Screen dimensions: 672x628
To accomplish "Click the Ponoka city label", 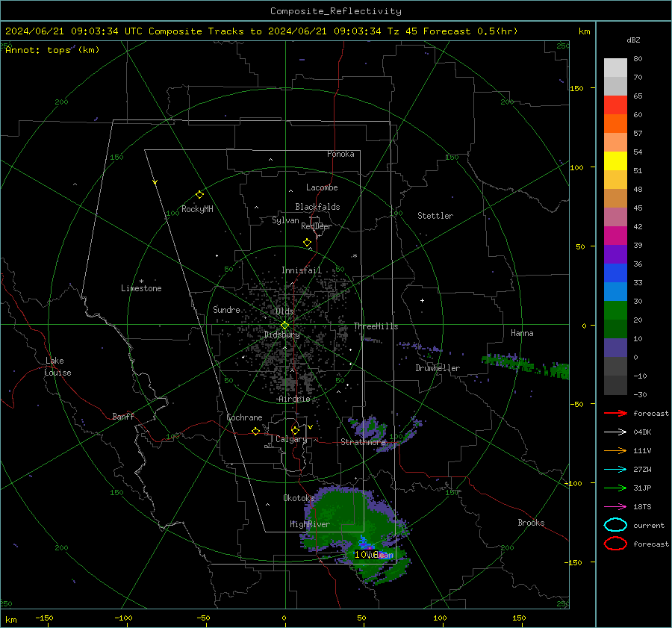I will pyautogui.click(x=340, y=154).
